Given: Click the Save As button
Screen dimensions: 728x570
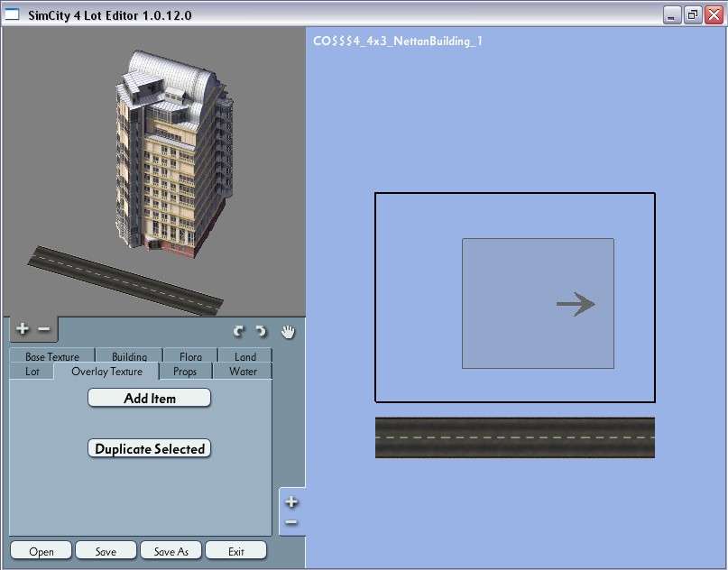Looking at the screenshot, I should (170, 551).
